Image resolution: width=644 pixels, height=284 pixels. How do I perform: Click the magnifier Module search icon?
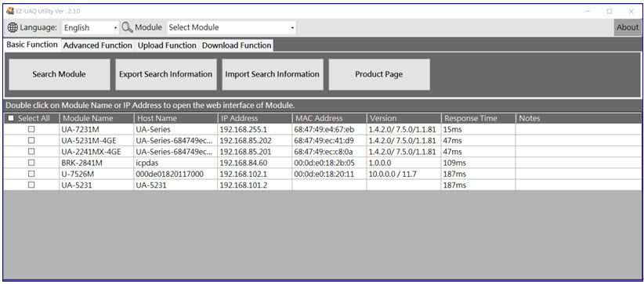click(128, 27)
